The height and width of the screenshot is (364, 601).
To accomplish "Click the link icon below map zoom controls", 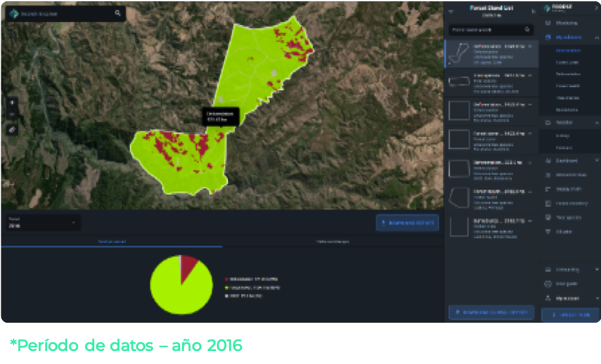I will point(13,129).
